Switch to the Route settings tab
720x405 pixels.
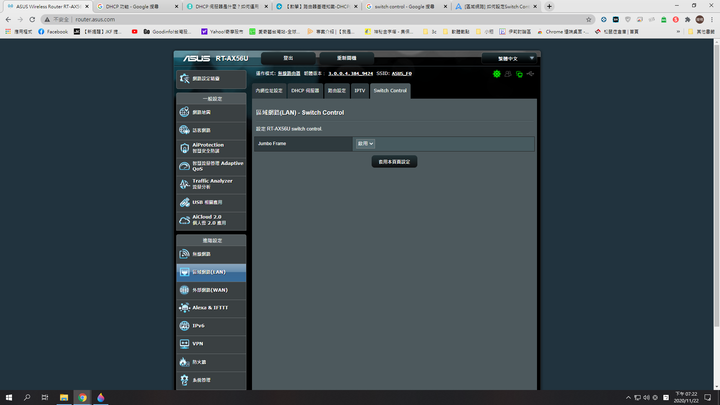tap(337, 91)
